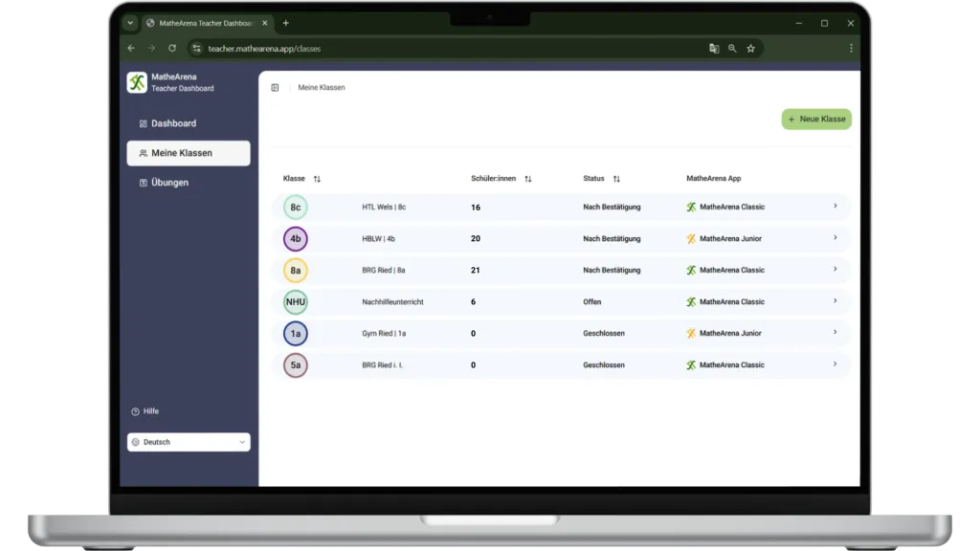Reload the page with refresh icon
The image size is (980, 551).
(x=172, y=49)
